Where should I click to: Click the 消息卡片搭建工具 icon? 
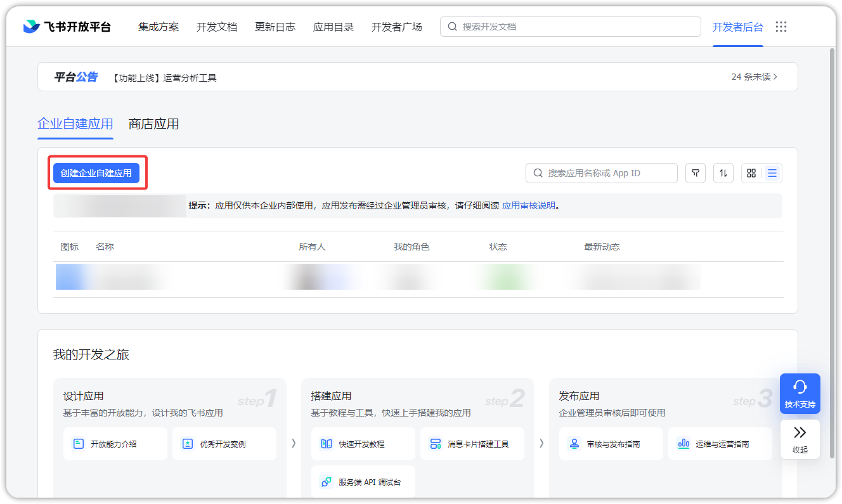[x=436, y=444]
